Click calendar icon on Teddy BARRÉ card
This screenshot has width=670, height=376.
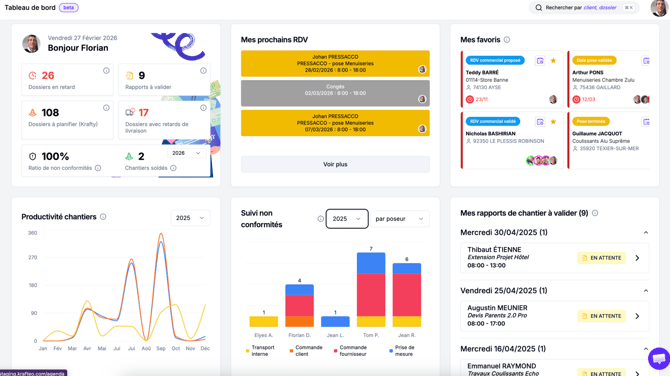pyautogui.click(x=540, y=61)
